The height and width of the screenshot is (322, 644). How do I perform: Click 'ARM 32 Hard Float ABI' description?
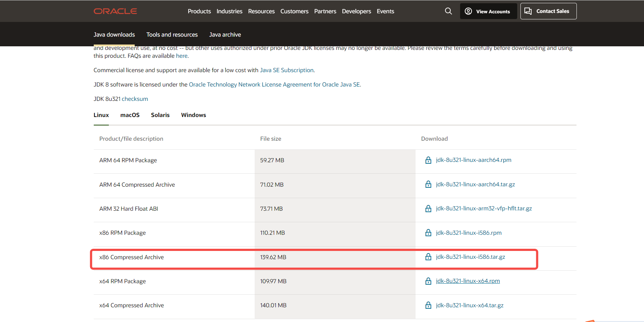(x=129, y=209)
